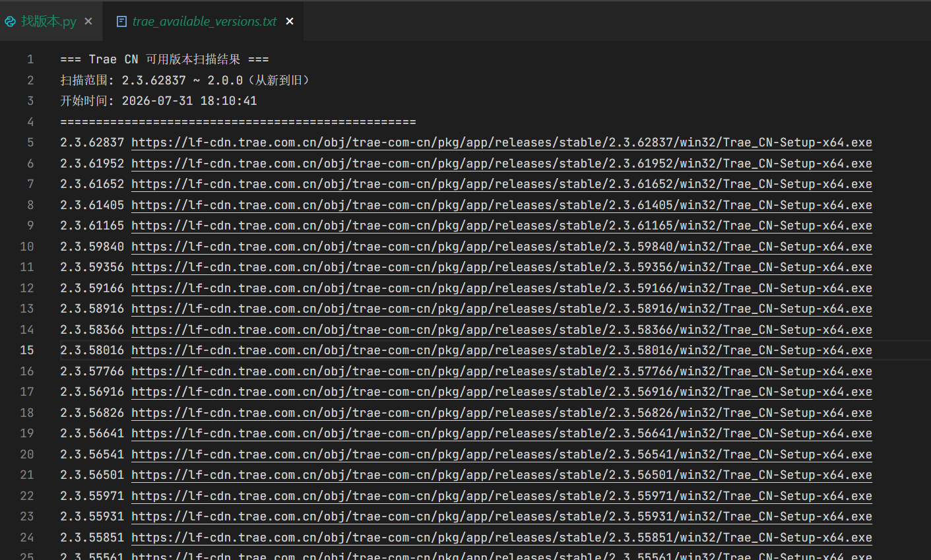
Task: Visit the installer link for version 2.3.56641
Action: coord(501,433)
